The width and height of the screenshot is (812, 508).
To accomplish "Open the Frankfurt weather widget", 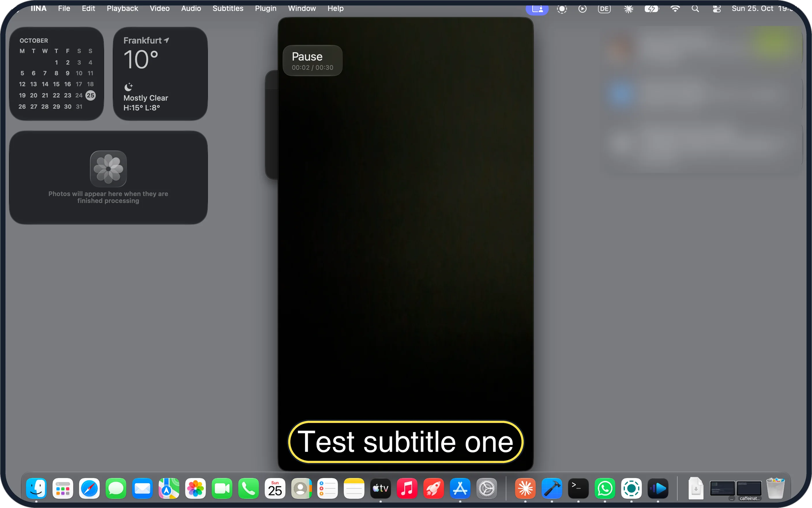I will [160, 74].
